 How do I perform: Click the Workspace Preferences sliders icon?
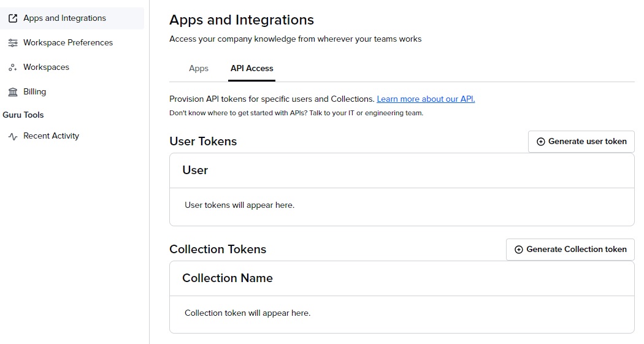pos(13,43)
